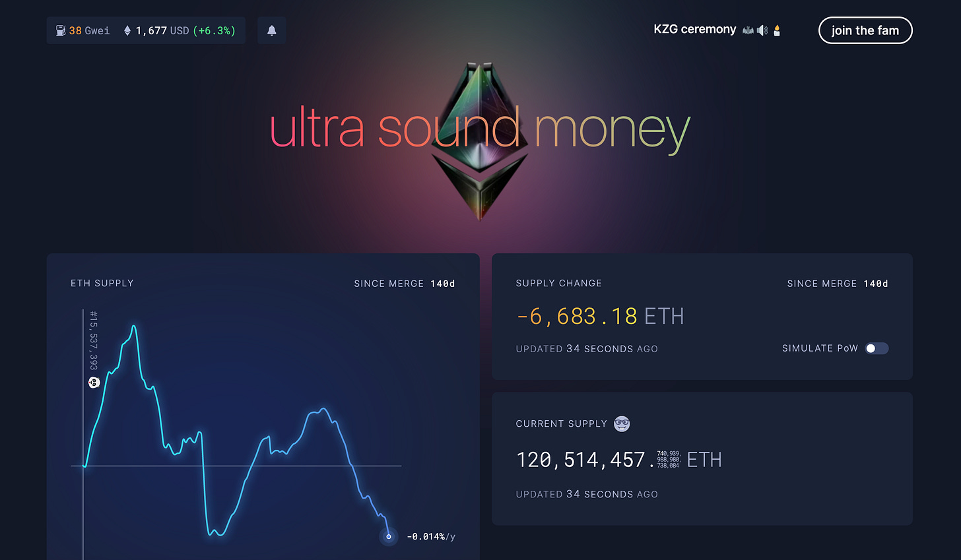Click the 38 Gwei gas readout
Image resolution: width=961 pixels, height=560 pixels.
click(89, 30)
